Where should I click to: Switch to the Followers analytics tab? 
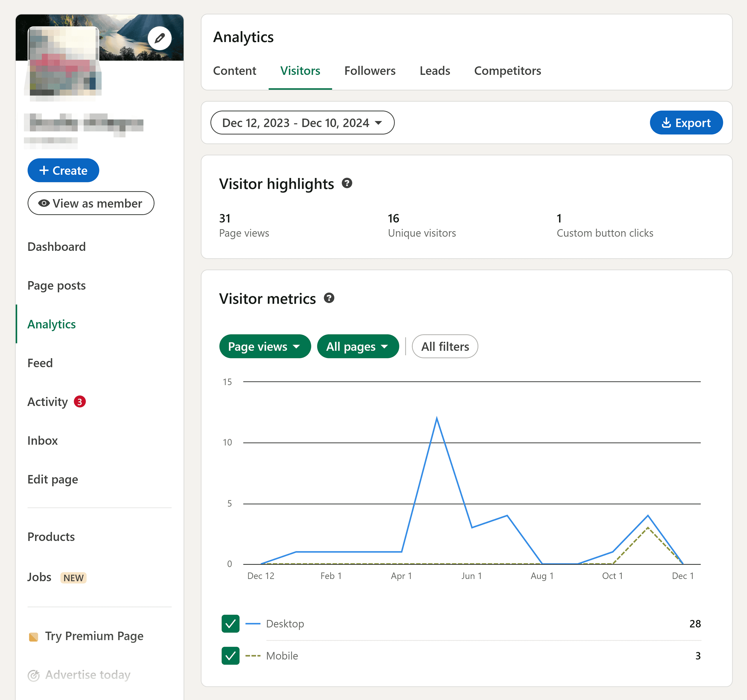pos(371,71)
